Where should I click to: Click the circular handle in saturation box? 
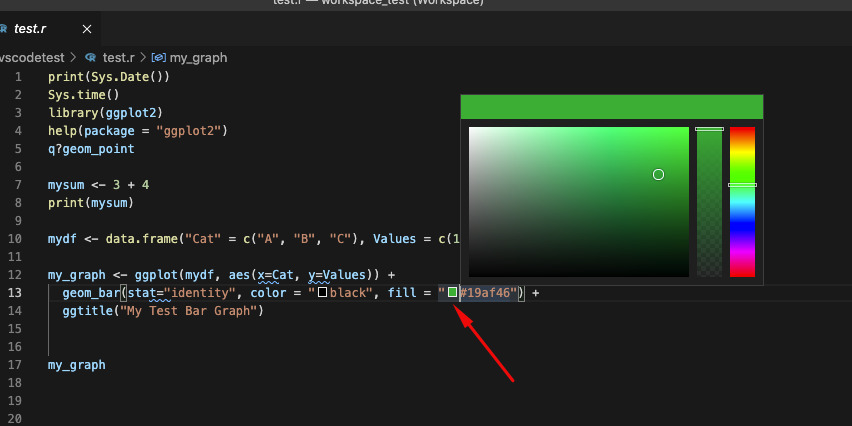pyautogui.click(x=658, y=175)
